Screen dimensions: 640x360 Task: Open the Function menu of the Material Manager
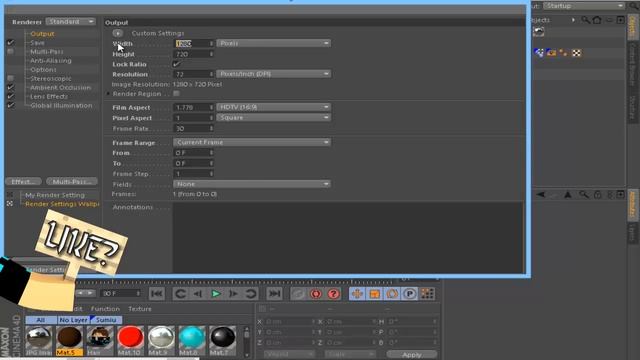[x=105, y=309]
